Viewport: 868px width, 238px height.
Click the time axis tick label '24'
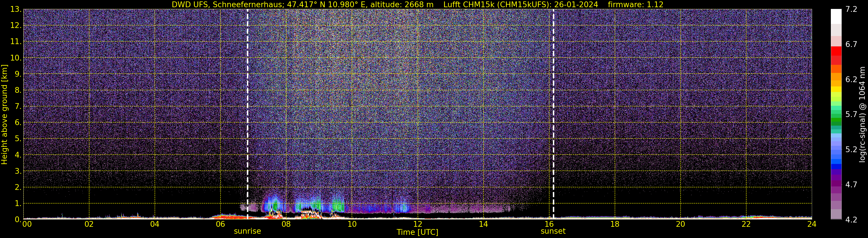(812, 224)
